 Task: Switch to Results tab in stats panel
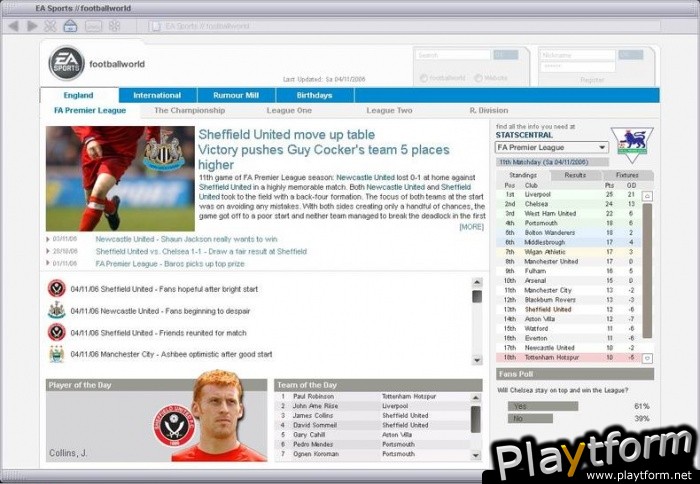(x=575, y=175)
